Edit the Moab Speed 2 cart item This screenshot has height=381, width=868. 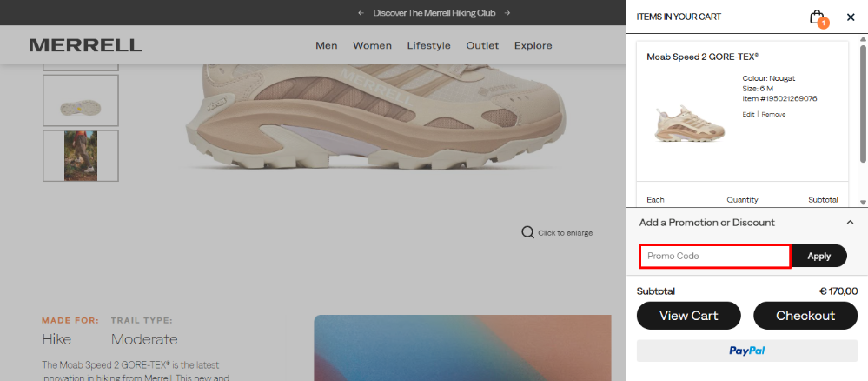(x=748, y=114)
